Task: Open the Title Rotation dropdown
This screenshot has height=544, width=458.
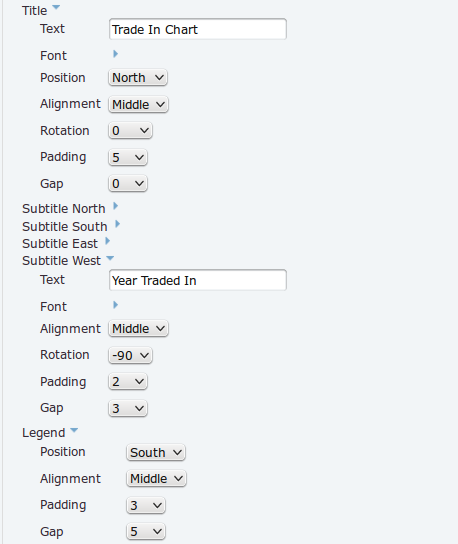Action: (x=130, y=131)
